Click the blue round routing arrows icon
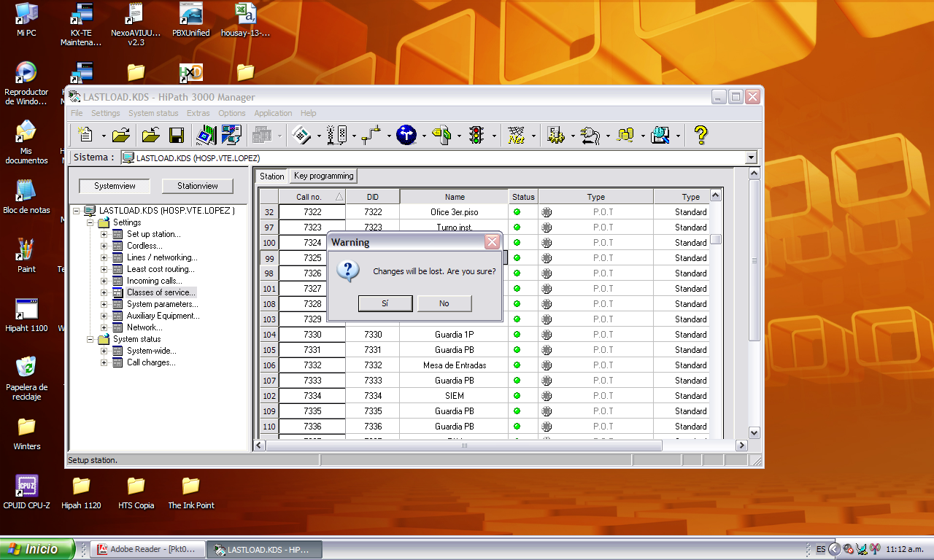This screenshot has height=560, width=934. (406, 135)
